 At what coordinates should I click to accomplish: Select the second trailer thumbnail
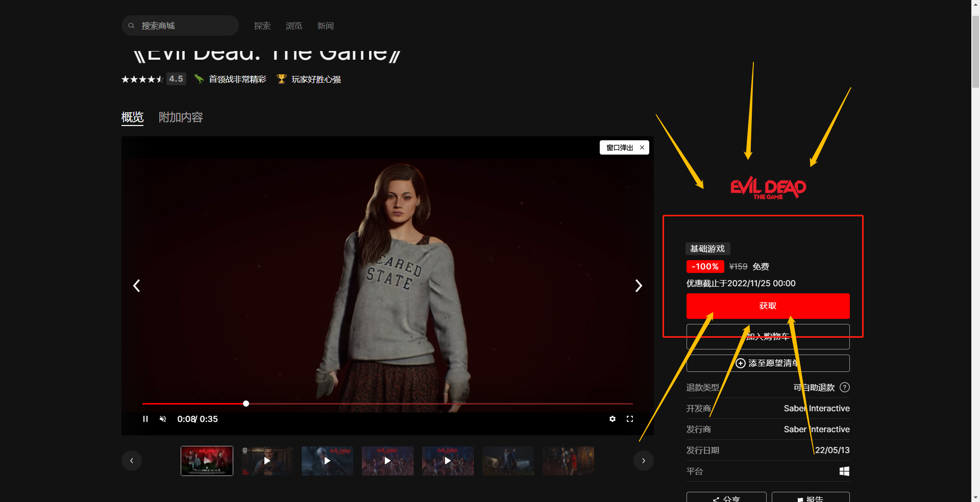(267, 461)
